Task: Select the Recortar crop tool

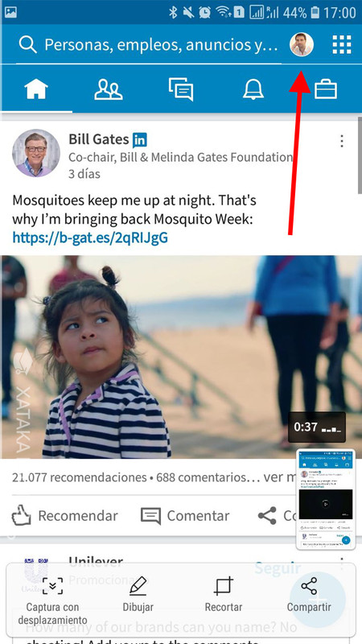Action: coord(224,594)
